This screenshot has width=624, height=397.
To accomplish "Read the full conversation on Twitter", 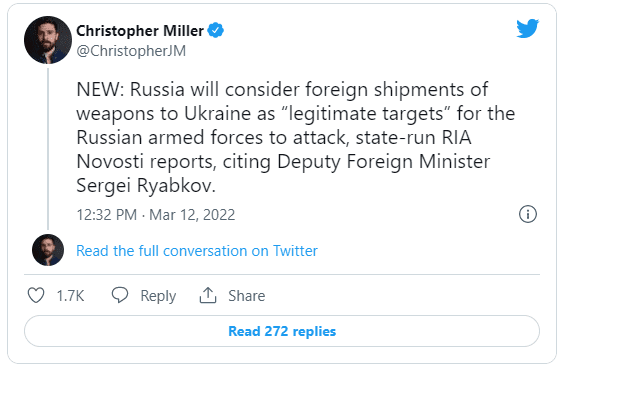I will [x=197, y=251].
